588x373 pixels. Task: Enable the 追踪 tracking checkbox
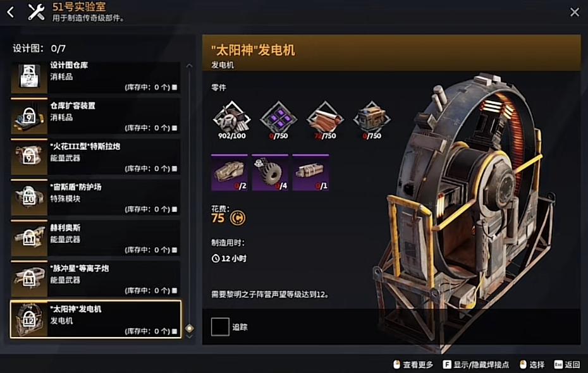coord(220,327)
